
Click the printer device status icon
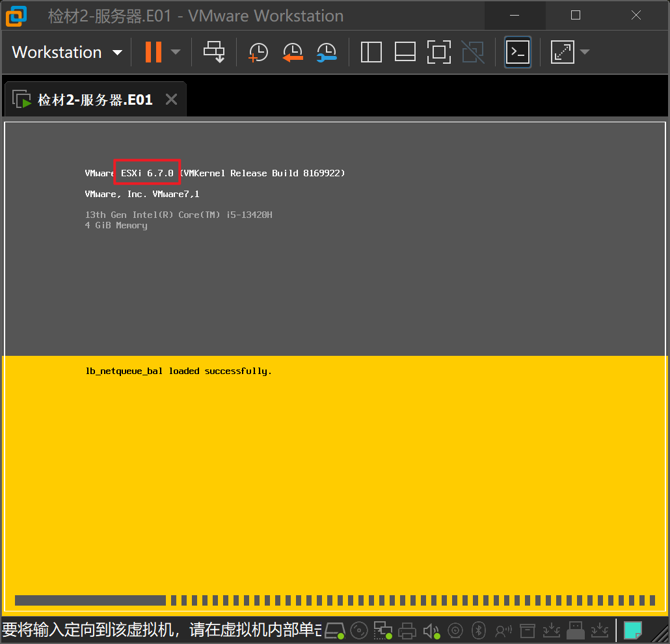pos(407,630)
